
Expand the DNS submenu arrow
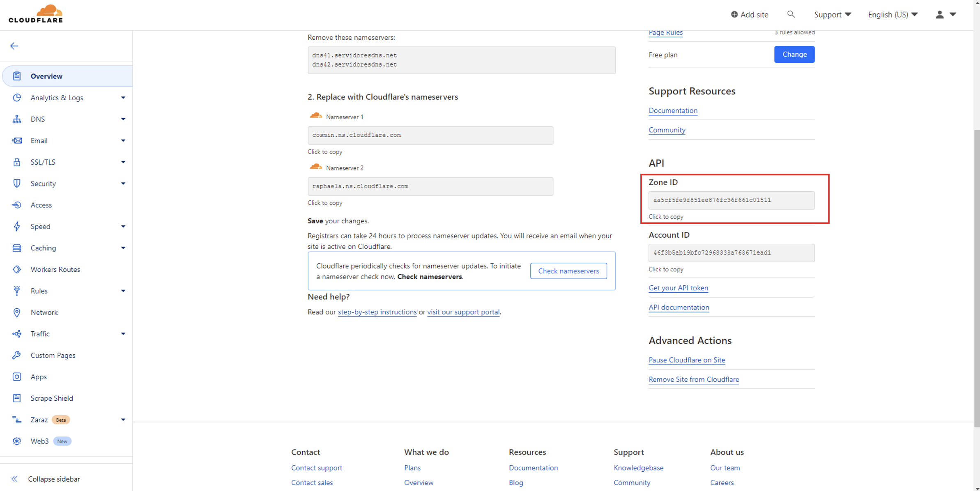(x=123, y=119)
